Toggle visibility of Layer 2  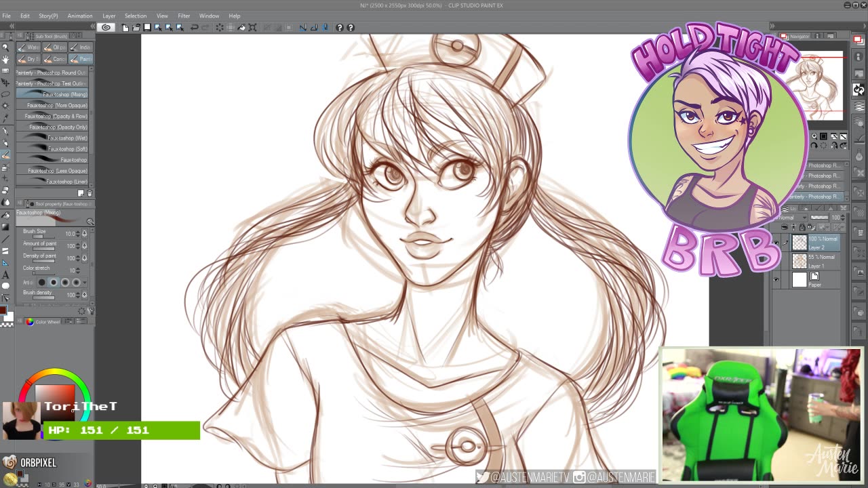click(x=776, y=242)
